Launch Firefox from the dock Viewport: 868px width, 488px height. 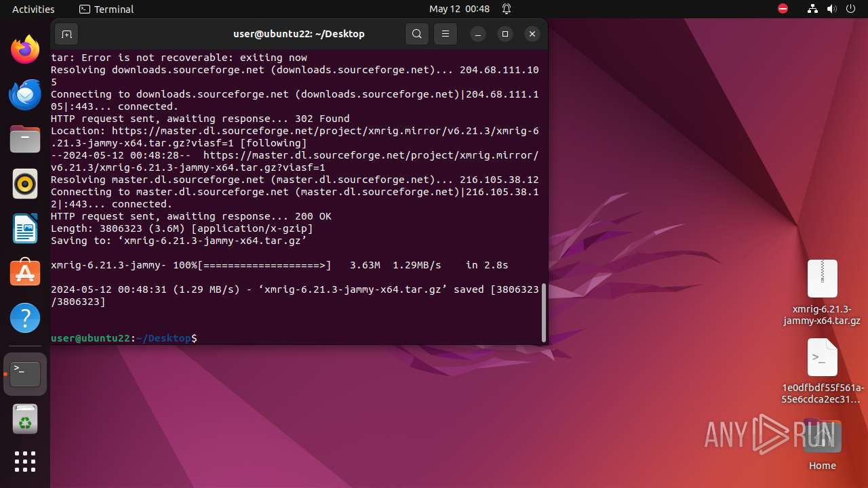click(25, 49)
